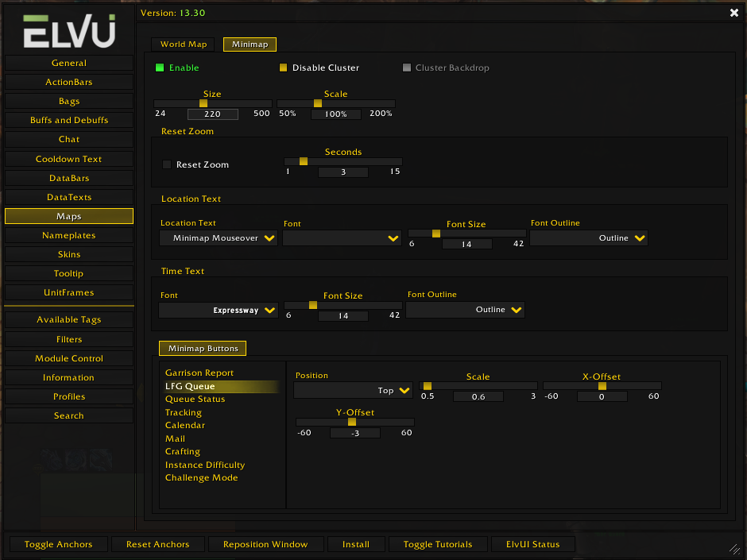Select Nameplates in the sidebar

point(69,235)
